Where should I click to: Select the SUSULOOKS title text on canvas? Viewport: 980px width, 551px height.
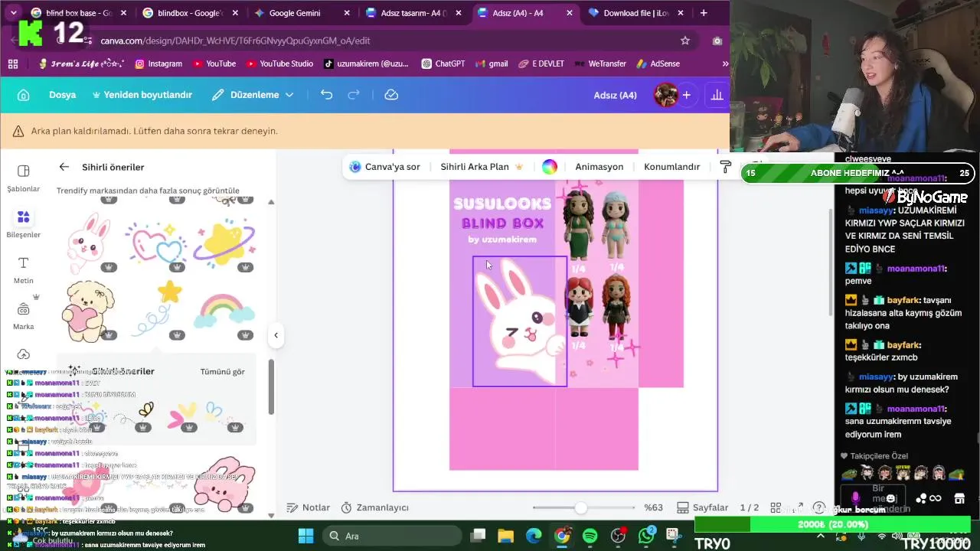click(x=502, y=204)
